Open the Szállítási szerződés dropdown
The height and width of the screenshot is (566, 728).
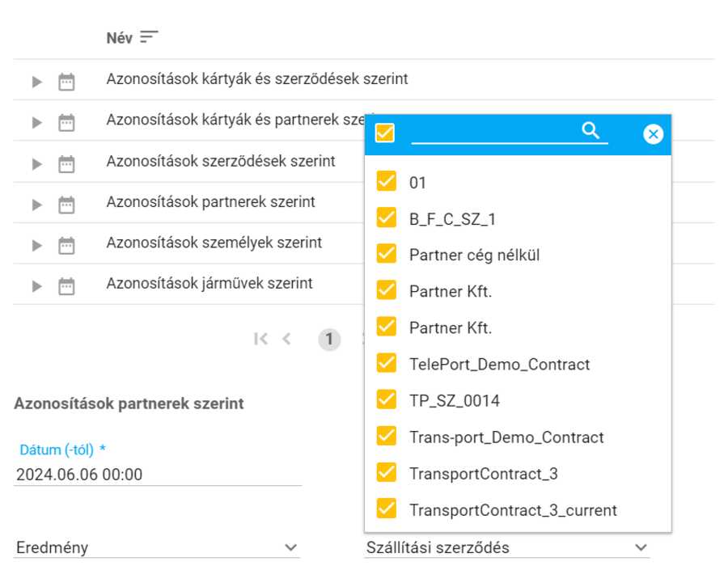click(x=507, y=547)
